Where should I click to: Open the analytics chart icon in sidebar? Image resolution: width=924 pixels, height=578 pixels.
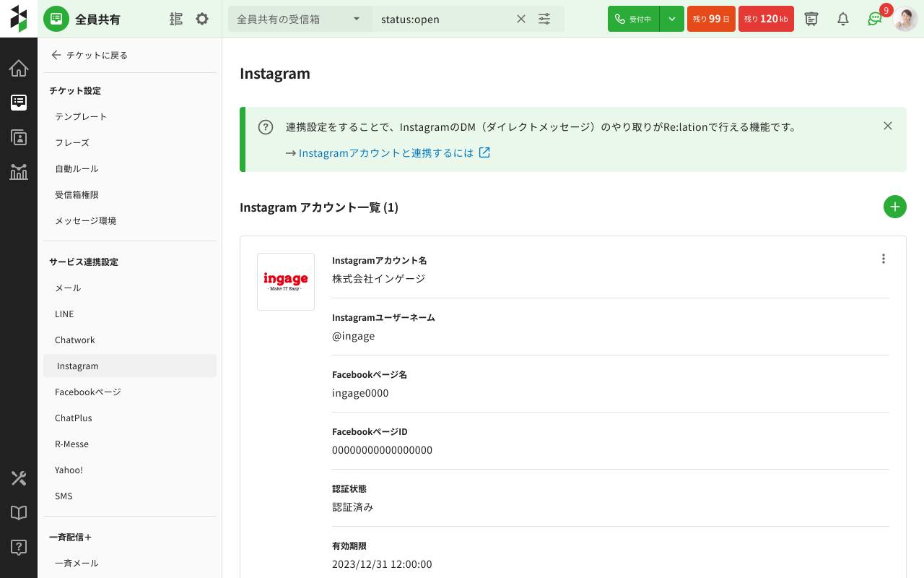19,172
